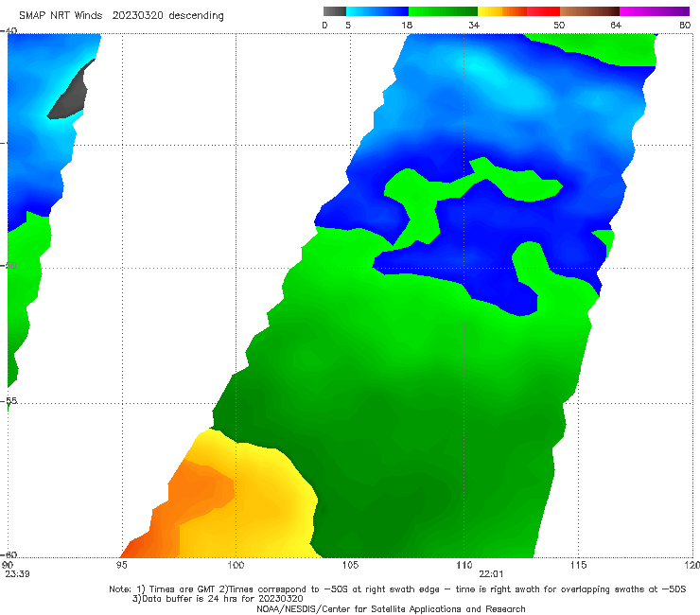This screenshot has height=615, width=700.
Task: Click the longitude label '115'
Action: [579, 565]
